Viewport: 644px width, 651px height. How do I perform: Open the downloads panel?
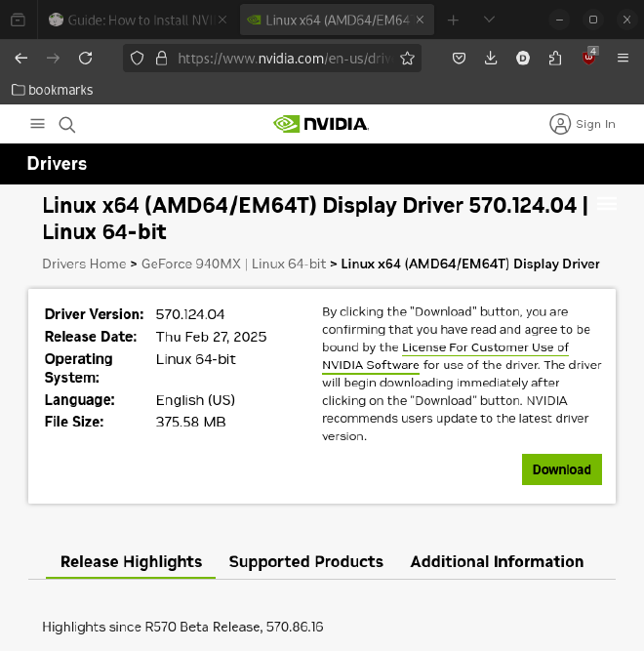(x=491, y=59)
